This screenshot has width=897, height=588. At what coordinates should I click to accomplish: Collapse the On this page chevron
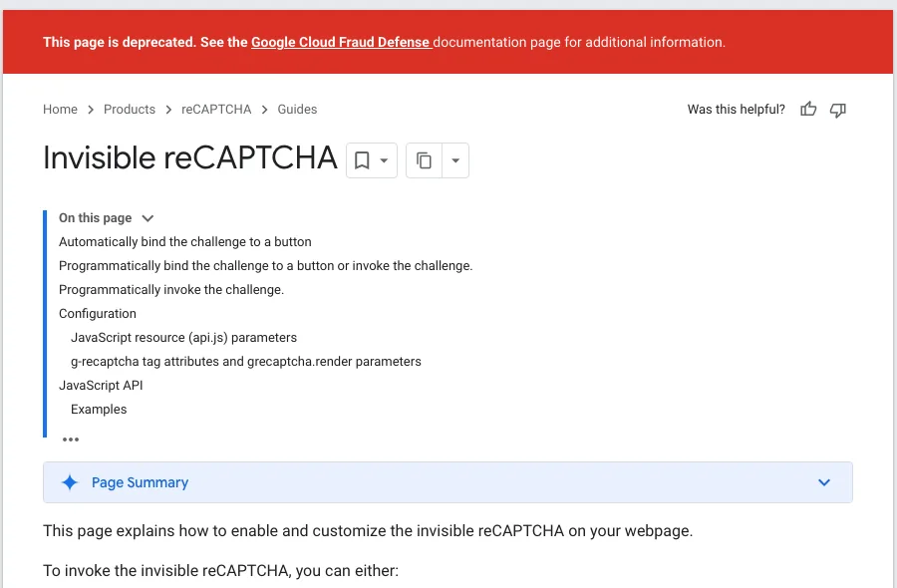148,218
